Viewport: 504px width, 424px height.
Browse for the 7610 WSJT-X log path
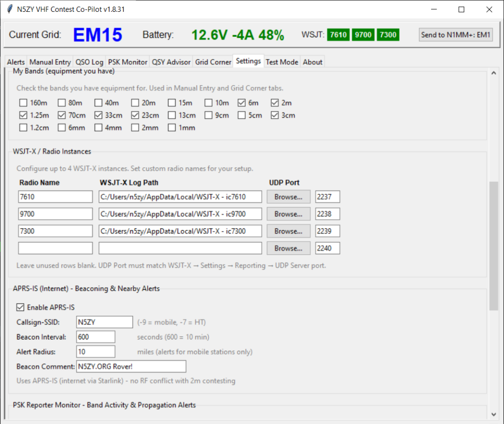(288, 197)
